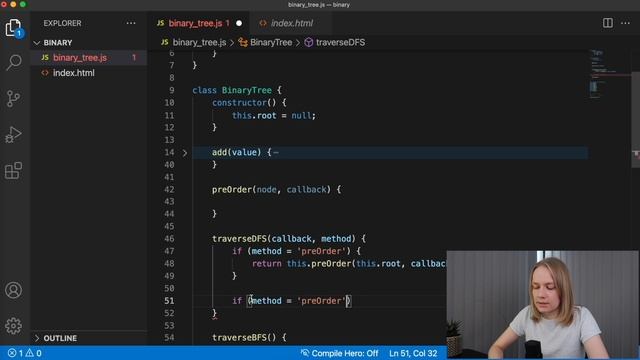Click traverseDFS breadcrumb segment
The image size is (640, 360).
pos(335,42)
